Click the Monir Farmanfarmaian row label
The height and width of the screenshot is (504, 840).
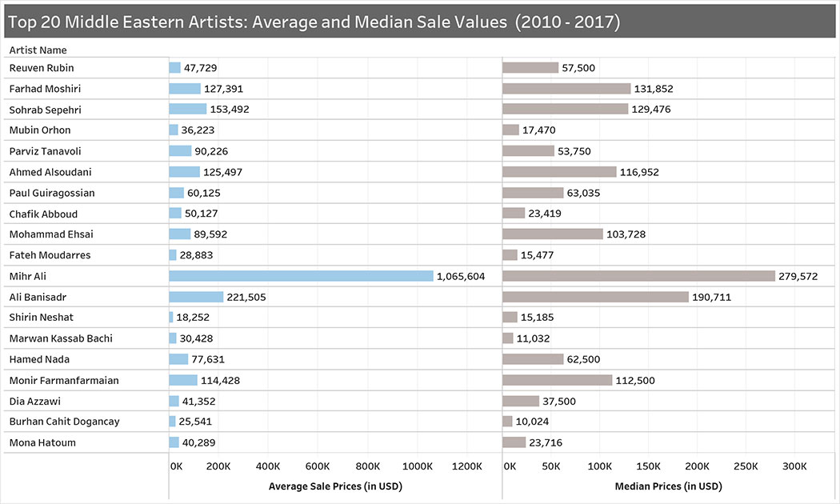click(x=64, y=380)
